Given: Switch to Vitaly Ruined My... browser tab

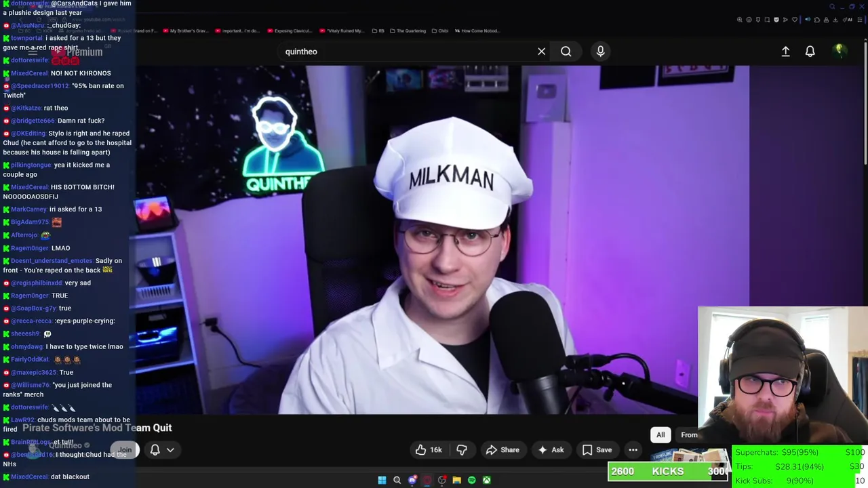Looking at the screenshot, I should 342,30.
